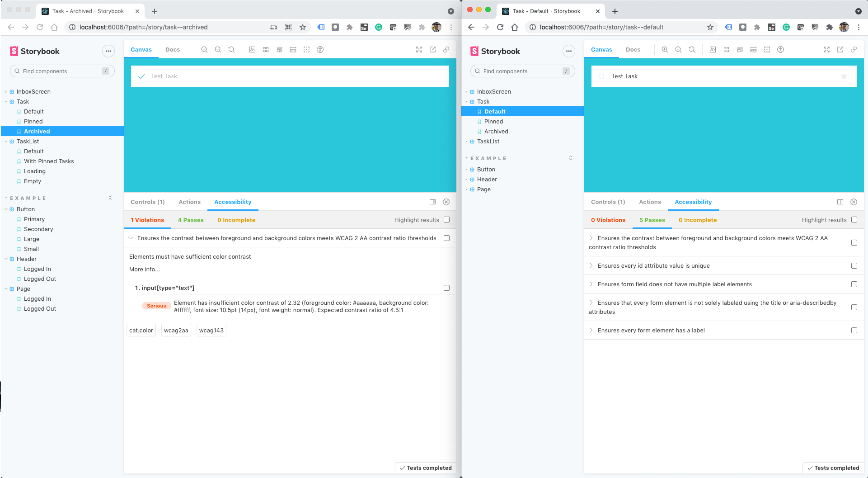
Task: Select the wcag2aa tag
Action: tap(176, 331)
